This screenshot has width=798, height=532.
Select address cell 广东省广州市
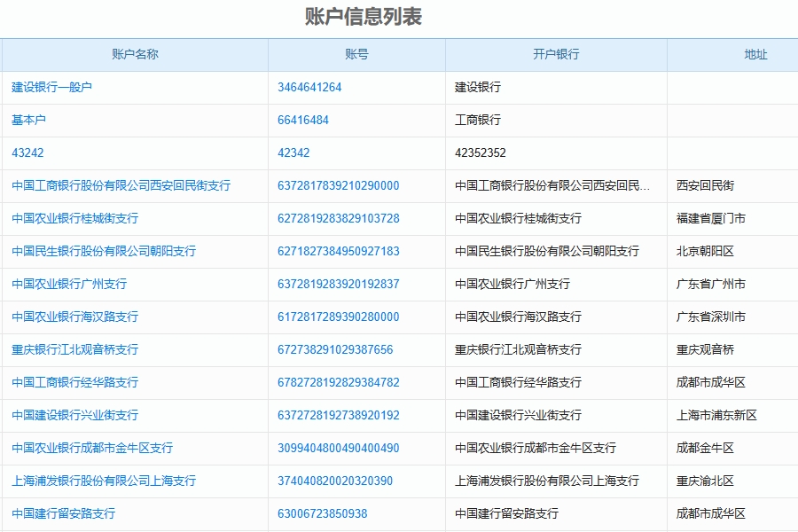point(711,284)
